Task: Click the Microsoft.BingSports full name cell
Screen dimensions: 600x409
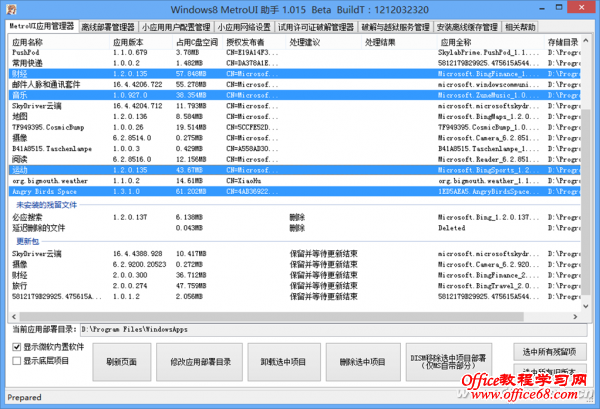Action: click(488, 170)
